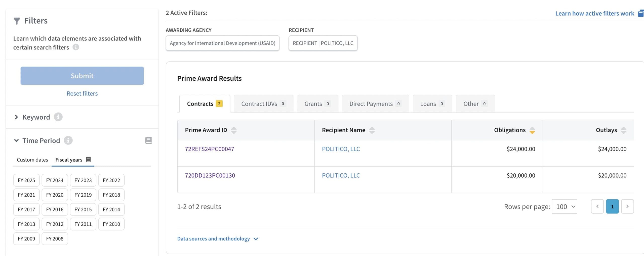
Task: Select the FY 2020 filter
Action: click(x=55, y=195)
